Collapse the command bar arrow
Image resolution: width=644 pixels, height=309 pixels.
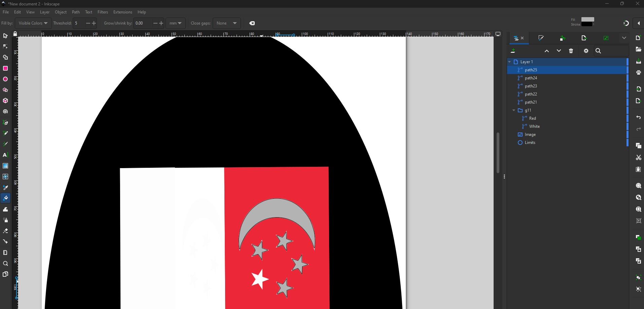pyautogui.click(x=639, y=23)
